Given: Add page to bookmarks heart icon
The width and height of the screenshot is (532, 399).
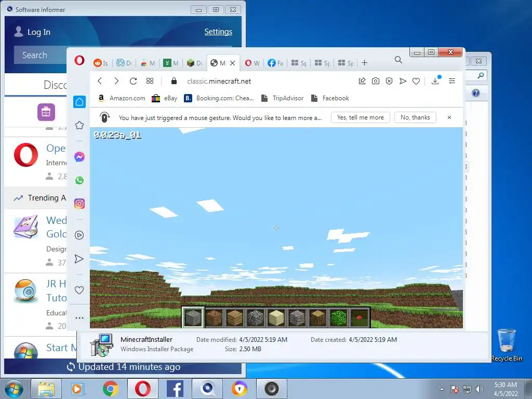Looking at the screenshot, I should coord(416,81).
